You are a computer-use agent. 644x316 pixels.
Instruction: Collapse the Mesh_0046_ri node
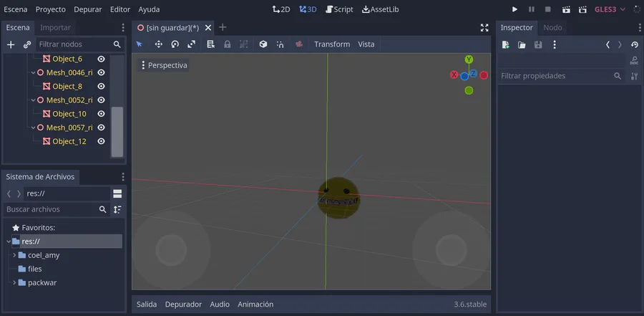click(x=33, y=72)
